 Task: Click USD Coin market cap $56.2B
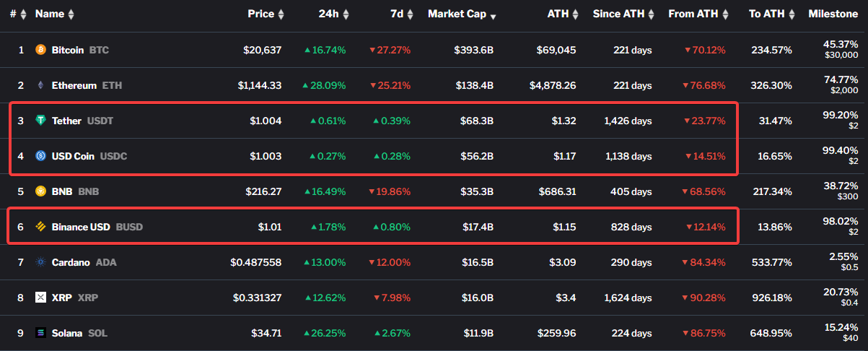(x=477, y=156)
